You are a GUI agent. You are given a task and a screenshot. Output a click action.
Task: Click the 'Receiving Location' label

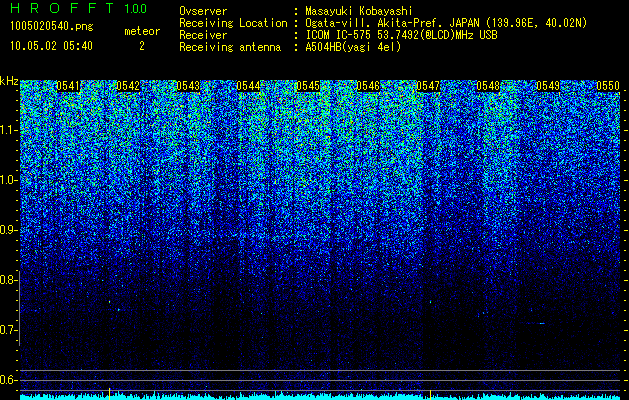click(233, 23)
